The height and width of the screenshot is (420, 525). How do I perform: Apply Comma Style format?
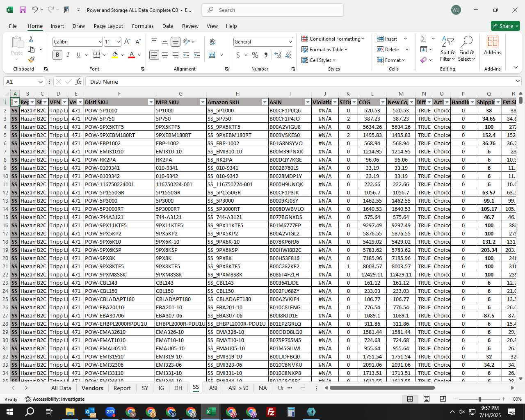[x=266, y=55]
